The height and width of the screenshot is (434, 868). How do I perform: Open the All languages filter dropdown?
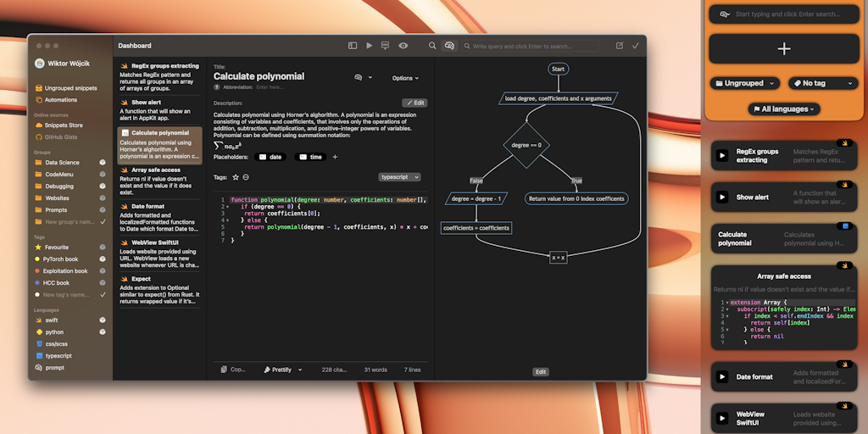[x=784, y=109]
